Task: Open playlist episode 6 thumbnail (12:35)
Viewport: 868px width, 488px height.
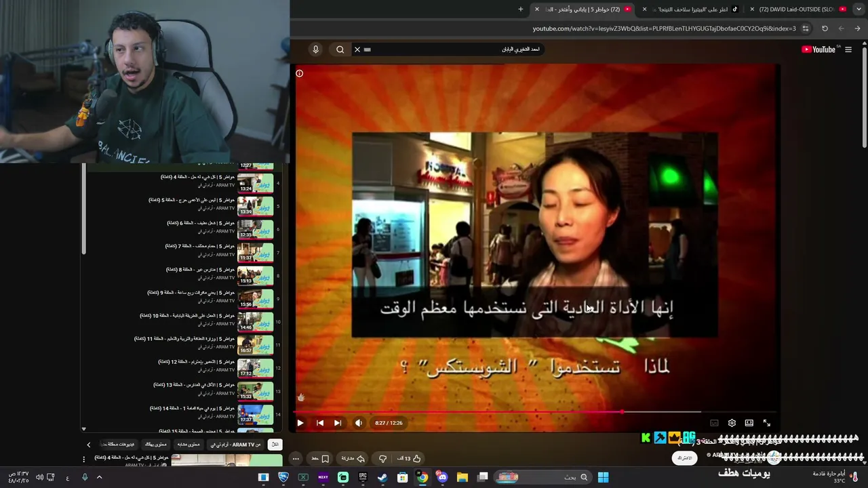Action: [255, 230]
